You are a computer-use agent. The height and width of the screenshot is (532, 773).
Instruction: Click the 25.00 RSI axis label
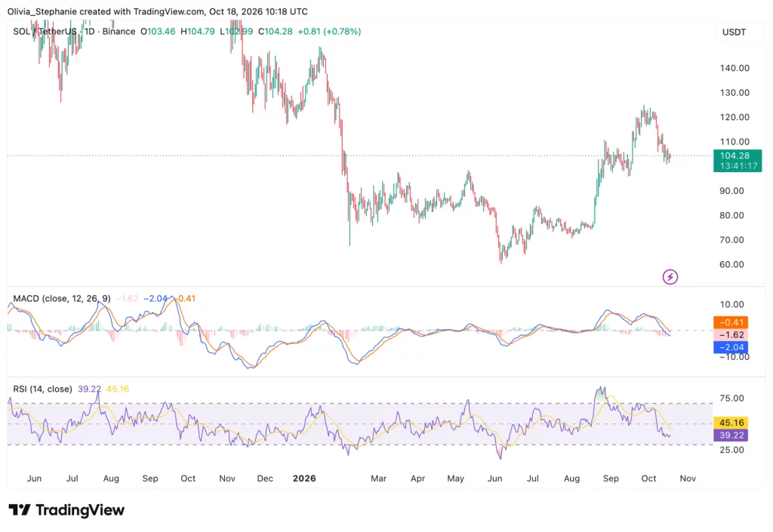click(x=732, y=450)
